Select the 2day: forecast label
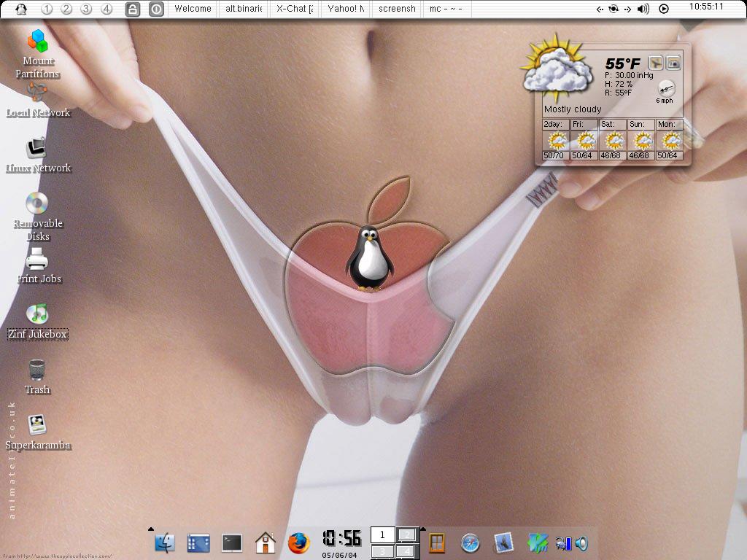 553,124
